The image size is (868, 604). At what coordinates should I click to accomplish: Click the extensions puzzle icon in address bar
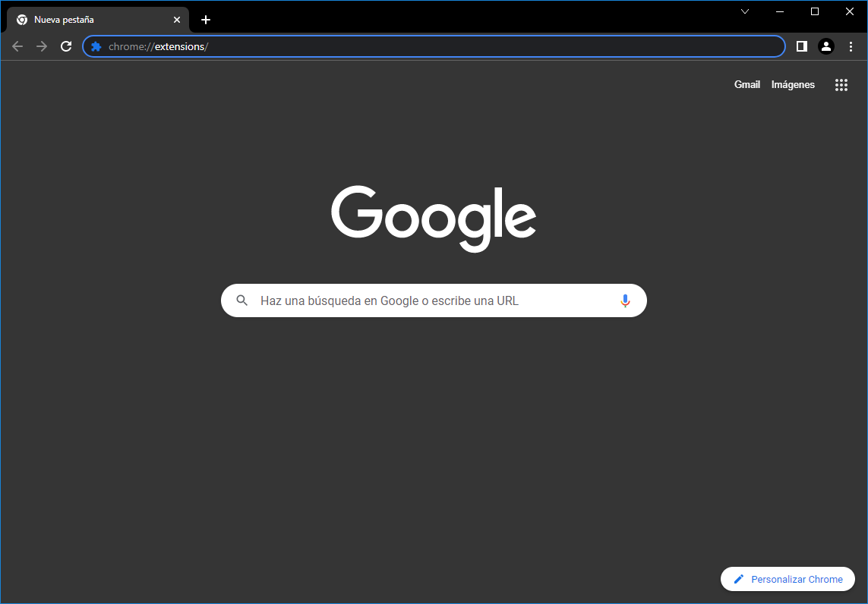point(96,46)
